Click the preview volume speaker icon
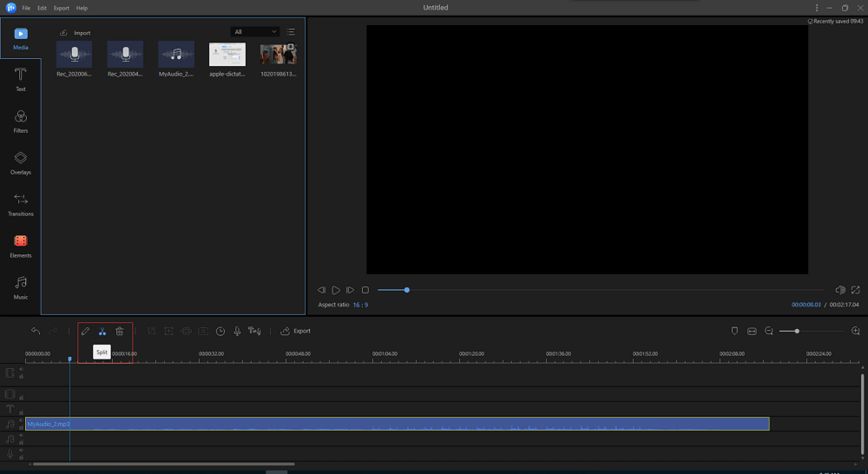Viewport: 868px width, 474px height. click(x=839, y=290)
